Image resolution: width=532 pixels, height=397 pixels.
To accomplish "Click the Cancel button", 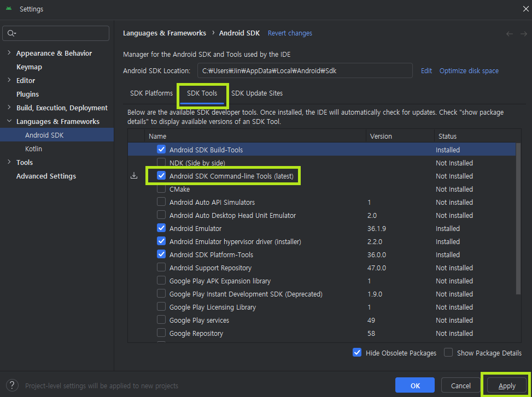I will (x=461, y=386).
